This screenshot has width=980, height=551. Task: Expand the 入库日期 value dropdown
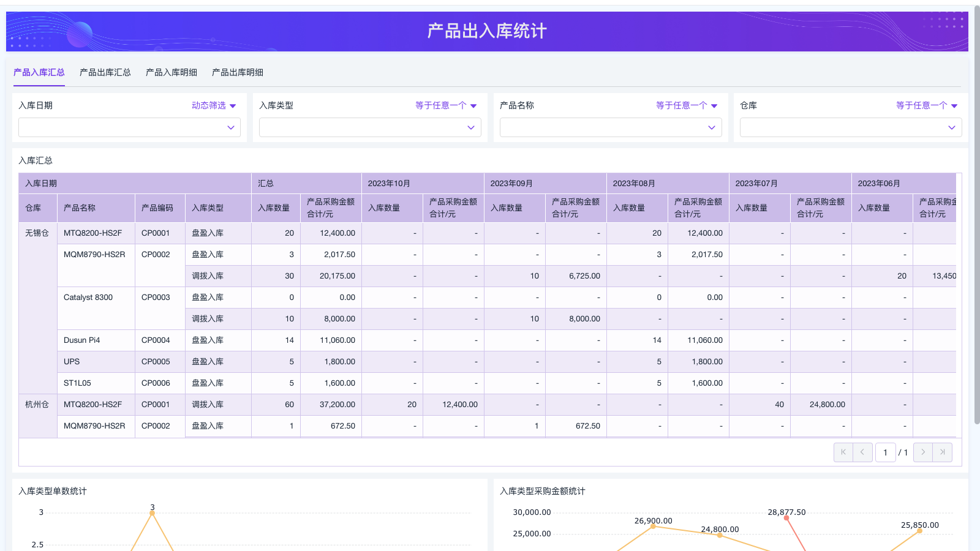click(x=129, y=127)
